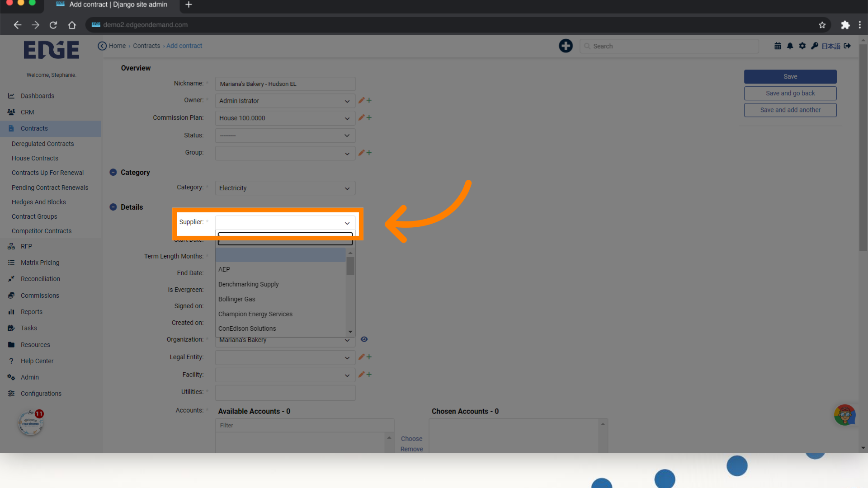Go to browser home icon

72,25
